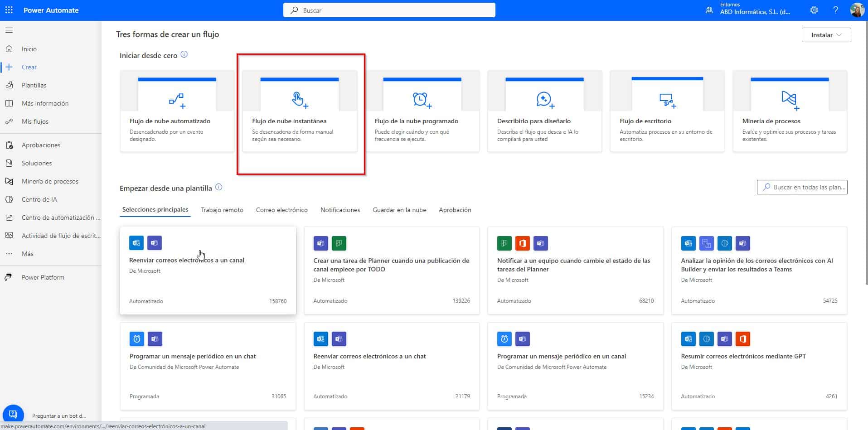868x430 pixels.
Task: Click the page vertical scrollbar
Action: (x=866, y=154)
